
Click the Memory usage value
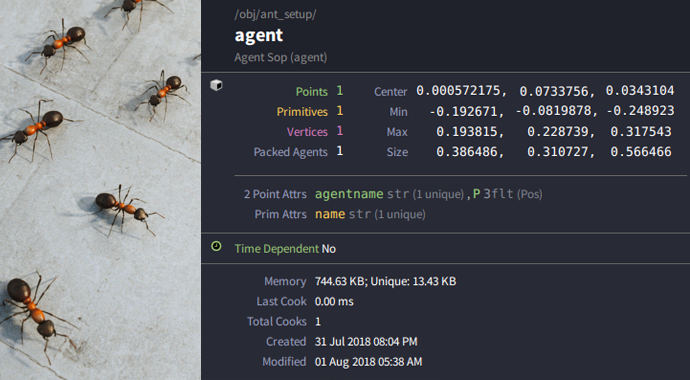coord(385,281)
